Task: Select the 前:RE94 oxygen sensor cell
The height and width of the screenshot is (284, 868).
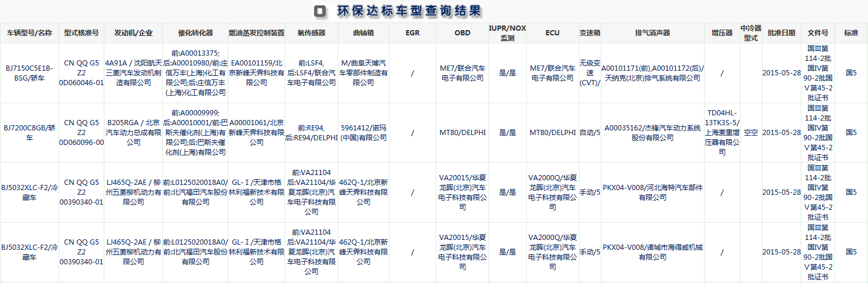Action: [312, 132]
